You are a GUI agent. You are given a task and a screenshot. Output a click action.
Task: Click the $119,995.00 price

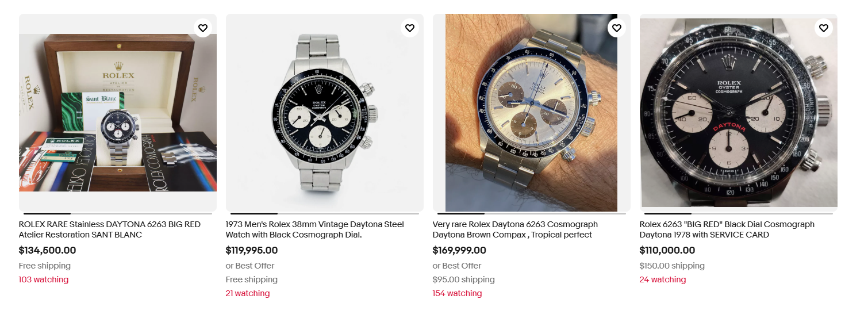point(251,250)
